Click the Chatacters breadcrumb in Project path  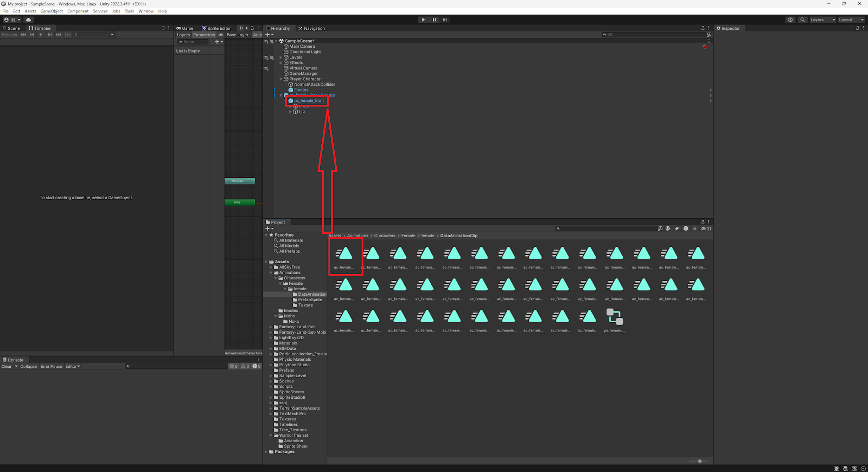tap(385, 235)
